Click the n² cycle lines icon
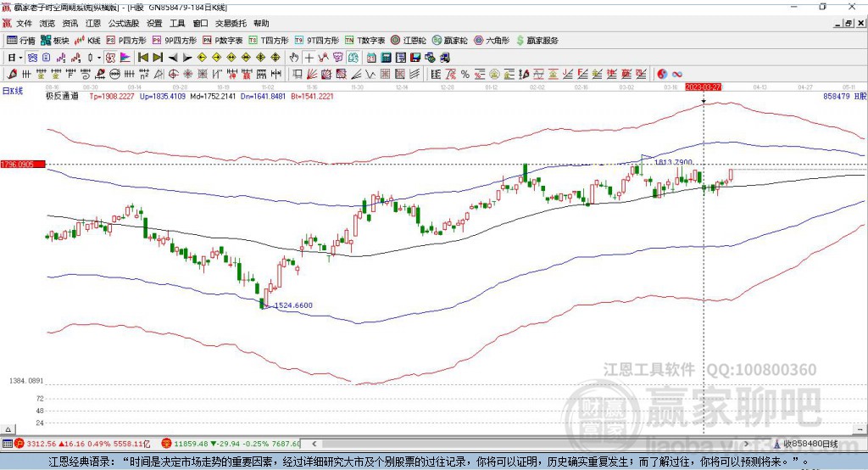The image size is (868, 470). click(x=144, y=74)
